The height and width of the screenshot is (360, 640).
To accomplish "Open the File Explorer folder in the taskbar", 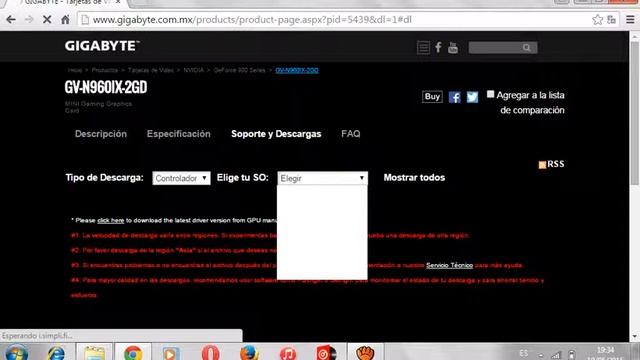I will pyautogui.click(x=94, y=353).
